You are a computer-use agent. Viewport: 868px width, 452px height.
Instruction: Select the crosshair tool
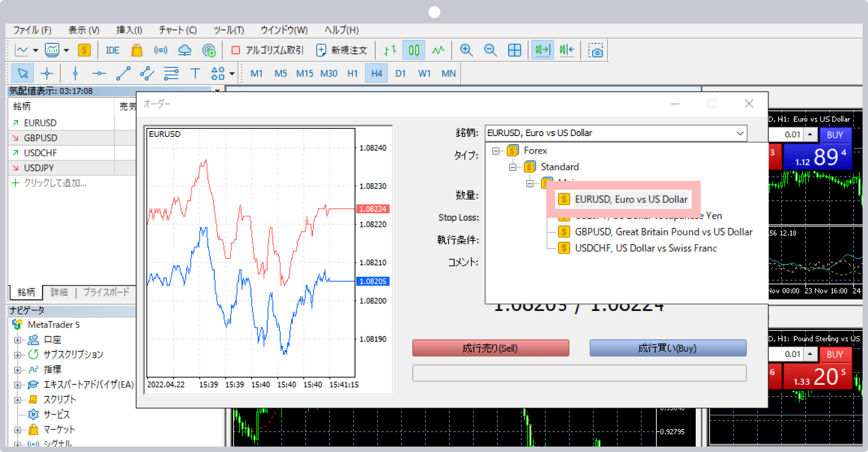point(47,73)
